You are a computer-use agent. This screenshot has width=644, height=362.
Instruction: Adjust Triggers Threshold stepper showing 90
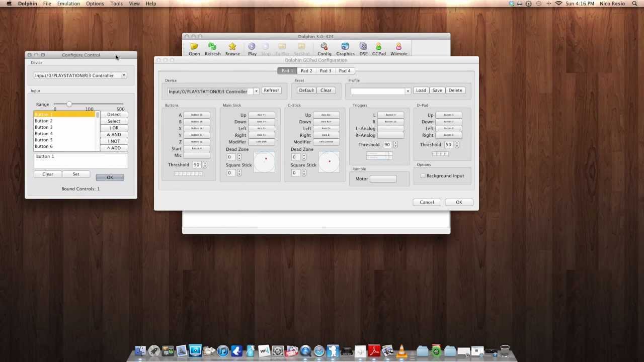click(x=395, y=144)
